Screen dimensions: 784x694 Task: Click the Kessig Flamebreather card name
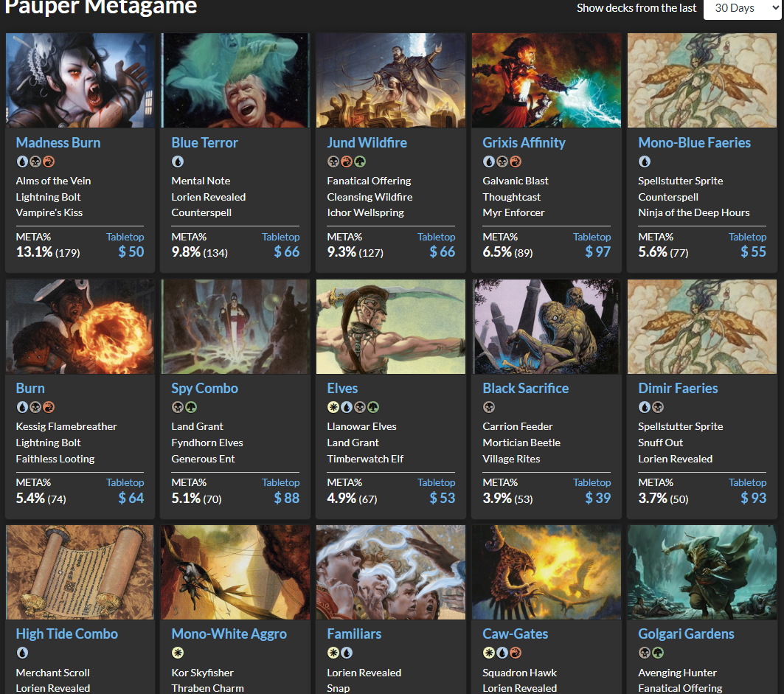pos(66,426)
